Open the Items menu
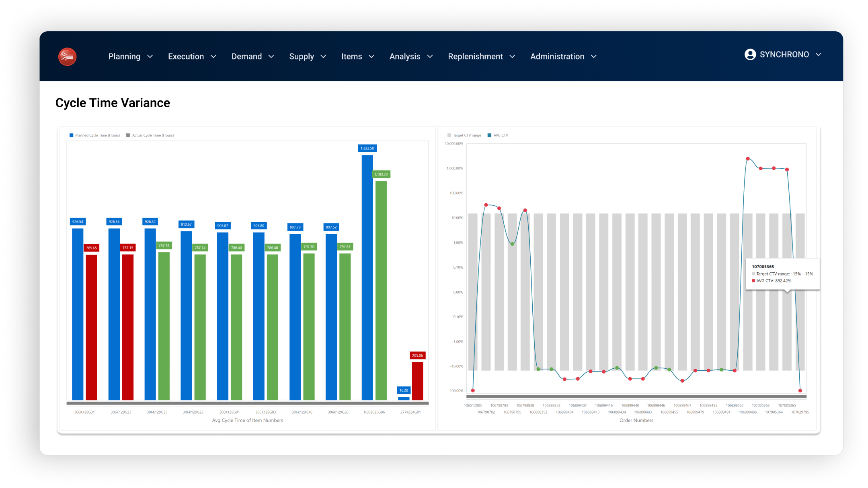The height and width of the screenshot is (488, 868). [x=351, y=57]
